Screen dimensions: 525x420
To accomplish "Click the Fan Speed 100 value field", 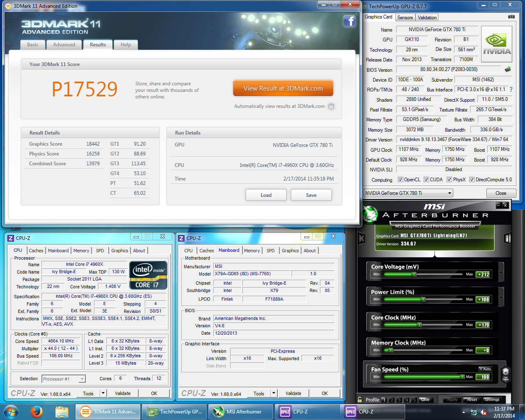I will (483, 377).
